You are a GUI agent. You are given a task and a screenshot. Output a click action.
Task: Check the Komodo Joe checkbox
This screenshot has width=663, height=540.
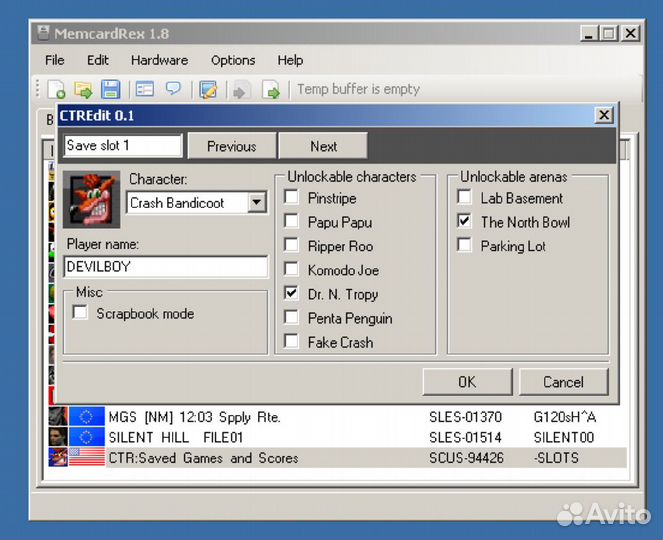pos(291,269)
